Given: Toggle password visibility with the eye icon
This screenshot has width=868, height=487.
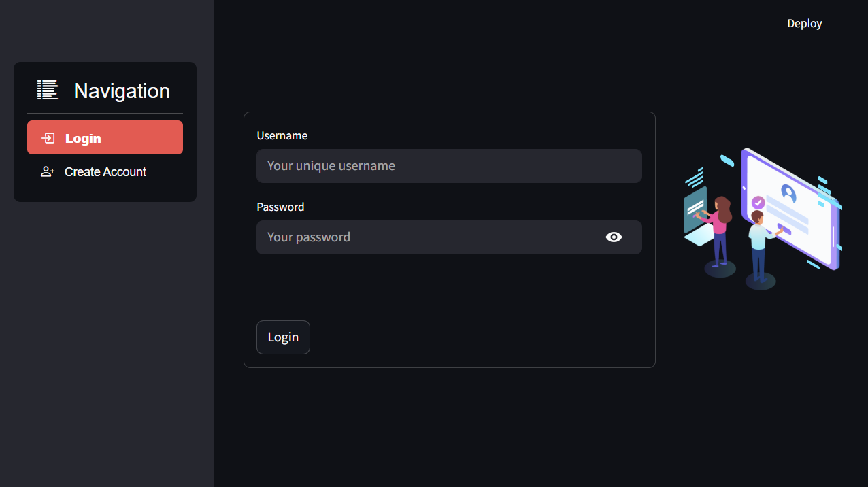Looking at the screenshot, I should [x=614, y=237].
